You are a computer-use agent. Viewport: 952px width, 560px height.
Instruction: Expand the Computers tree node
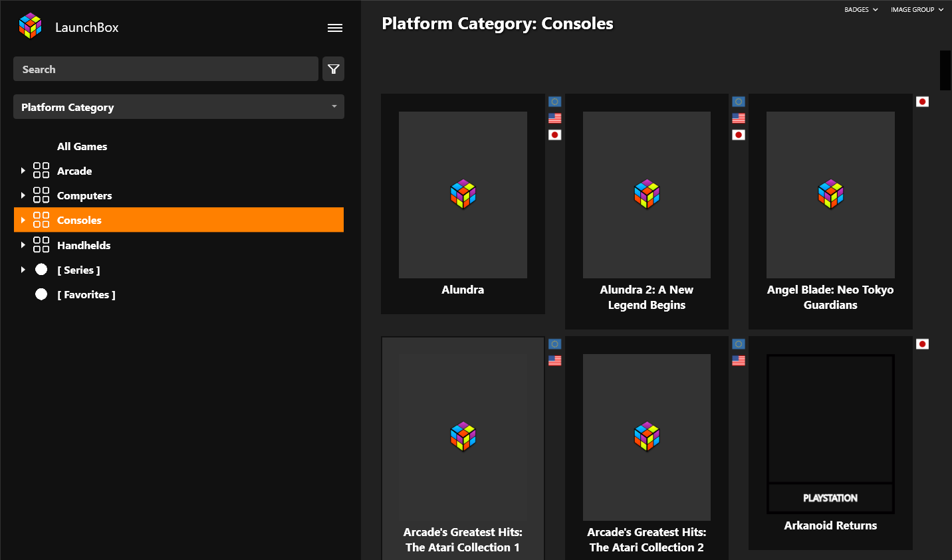pos(23,195)
